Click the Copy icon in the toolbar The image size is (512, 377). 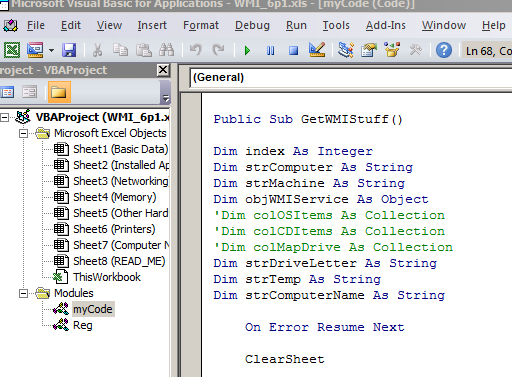tap(120, 50)
